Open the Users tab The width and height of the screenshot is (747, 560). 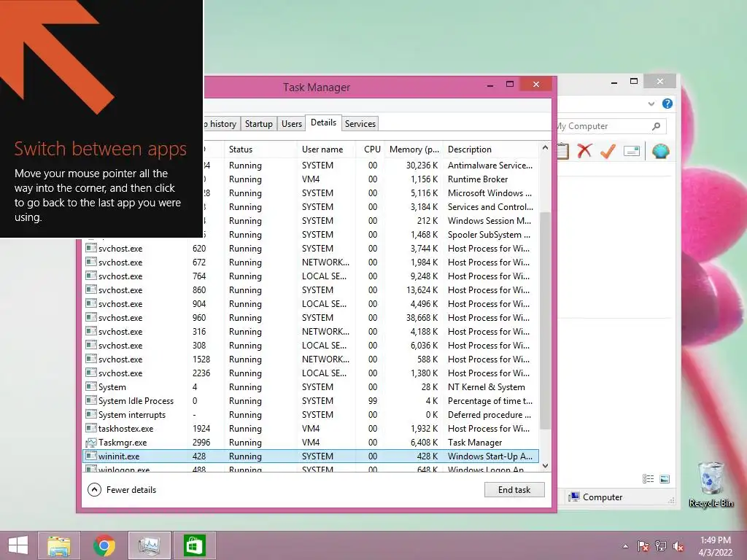(292, 124)
